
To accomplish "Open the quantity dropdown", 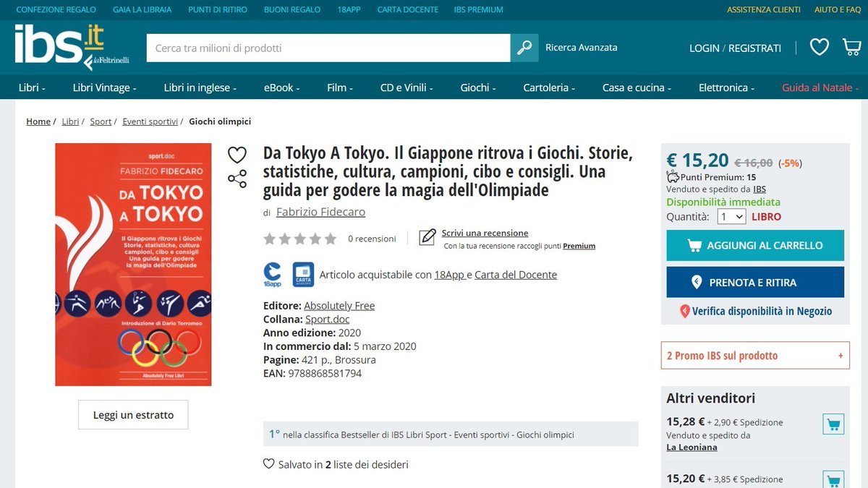I will (731, 216).
